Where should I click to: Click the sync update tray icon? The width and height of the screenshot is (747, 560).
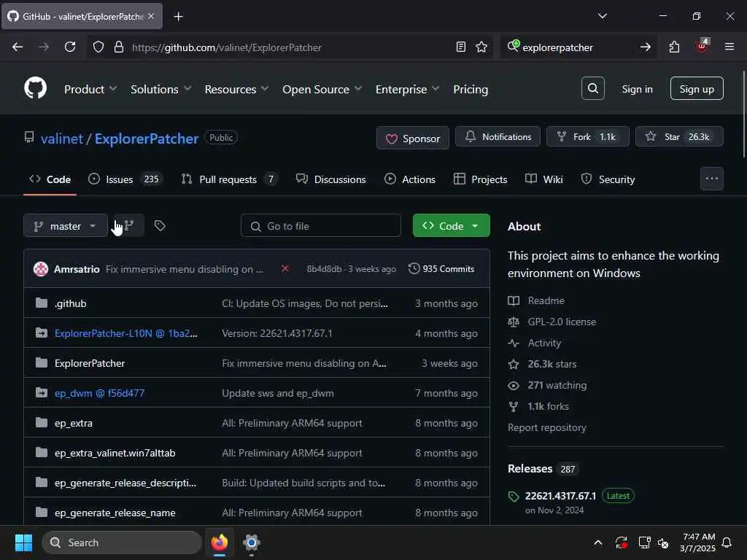pos(621,542)
